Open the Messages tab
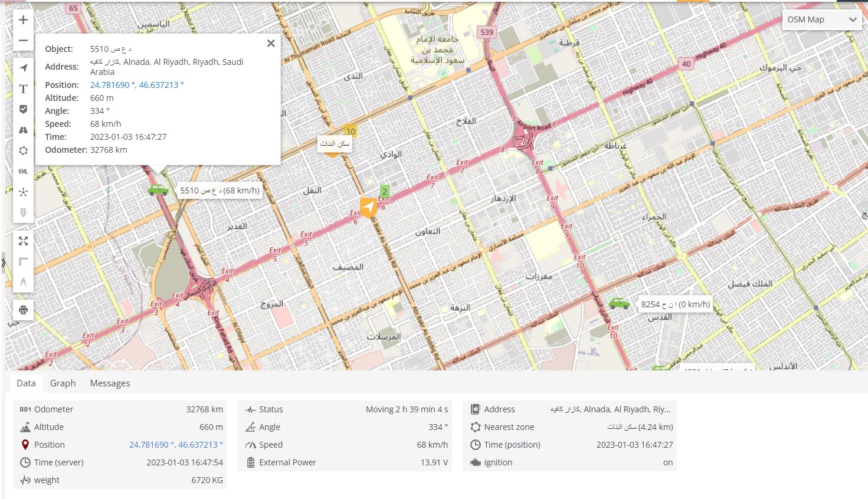Screen dimensions: 868x499 click(x=110, y=383)
